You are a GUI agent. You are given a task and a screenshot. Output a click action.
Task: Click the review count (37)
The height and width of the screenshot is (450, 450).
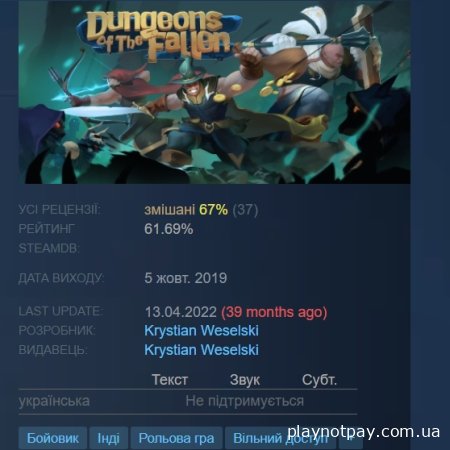point(245,210)
